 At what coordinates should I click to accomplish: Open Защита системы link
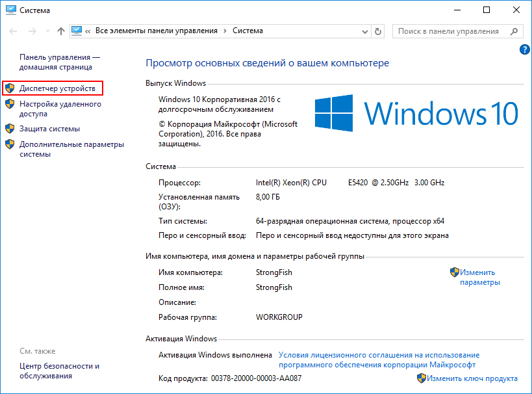pyautogui.click(x=49, y=129)
